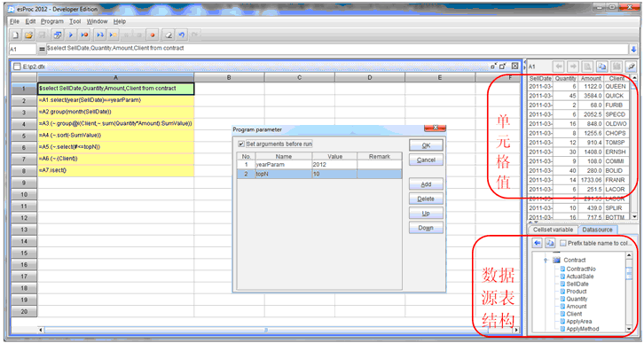Screen dimensions: 644x343
Task: Undo the last action with the blue arrow icon
Action: click(x=181, y=35)
